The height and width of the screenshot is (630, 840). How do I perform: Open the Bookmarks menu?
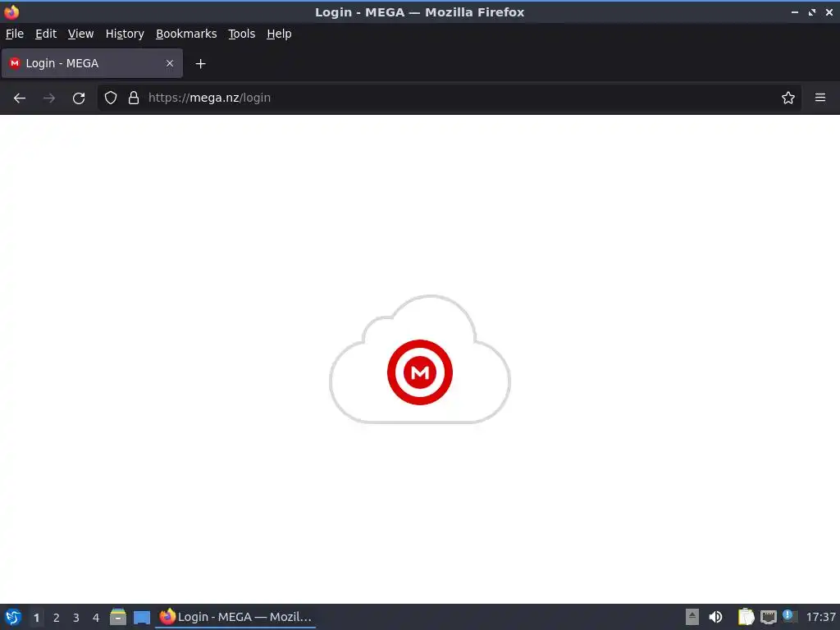(x=186, y=34)
